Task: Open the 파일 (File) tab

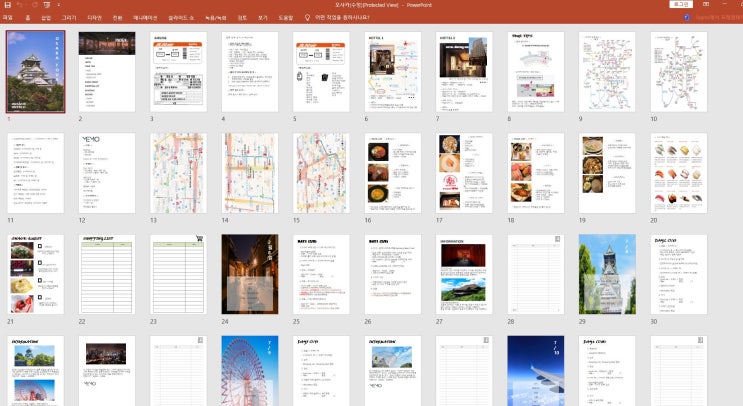Action: (8, 18)
